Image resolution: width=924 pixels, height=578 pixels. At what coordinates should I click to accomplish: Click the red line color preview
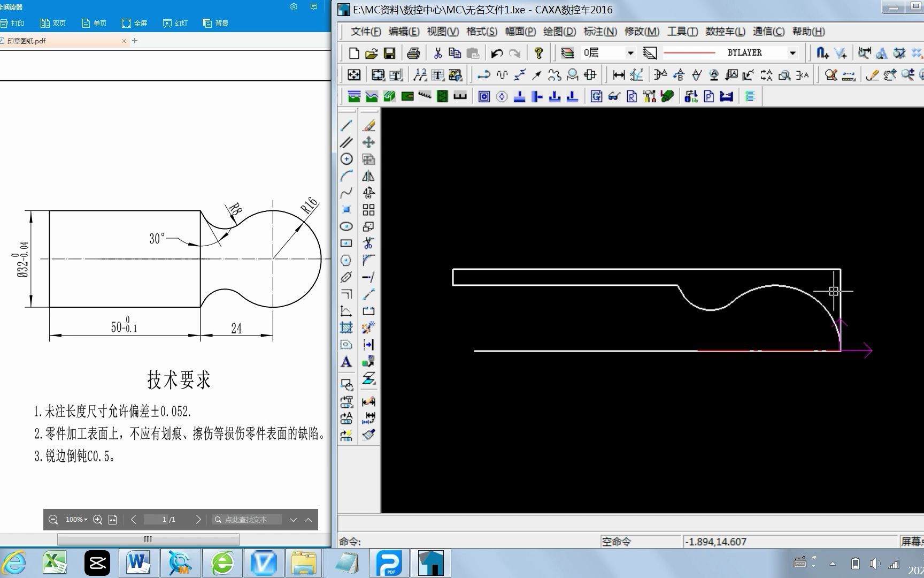(689, 53)
